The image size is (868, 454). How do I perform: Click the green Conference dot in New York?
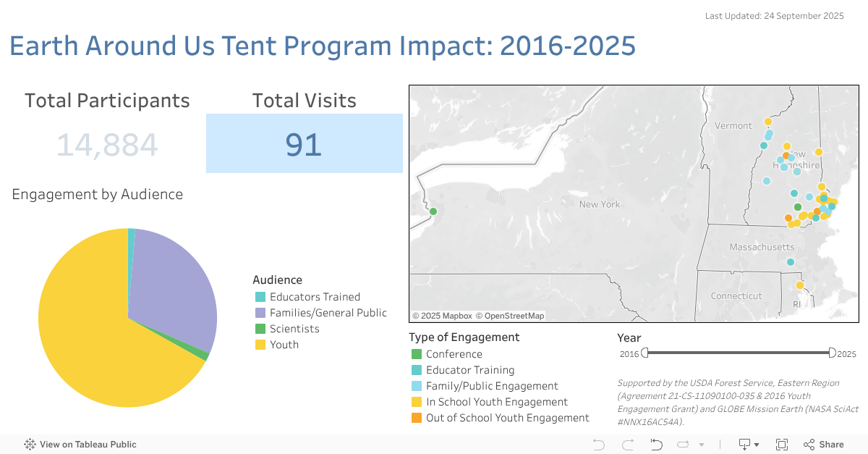tap(433, 211)
